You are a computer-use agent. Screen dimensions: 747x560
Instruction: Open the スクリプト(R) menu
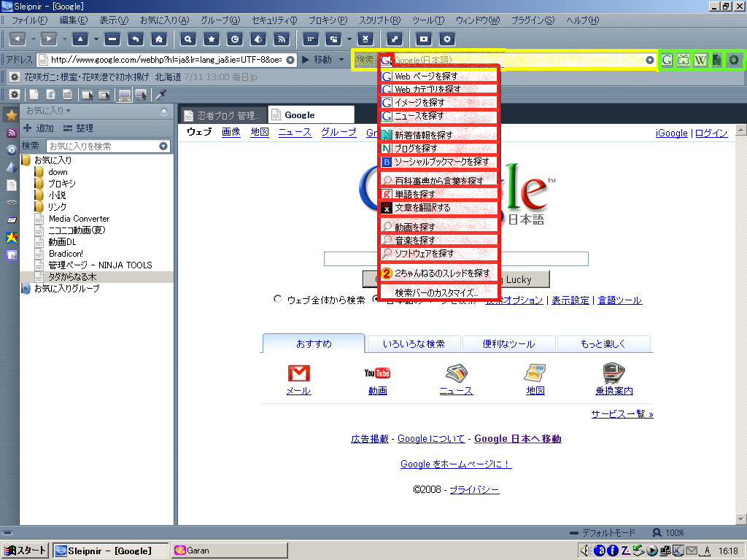coord(379,20)
